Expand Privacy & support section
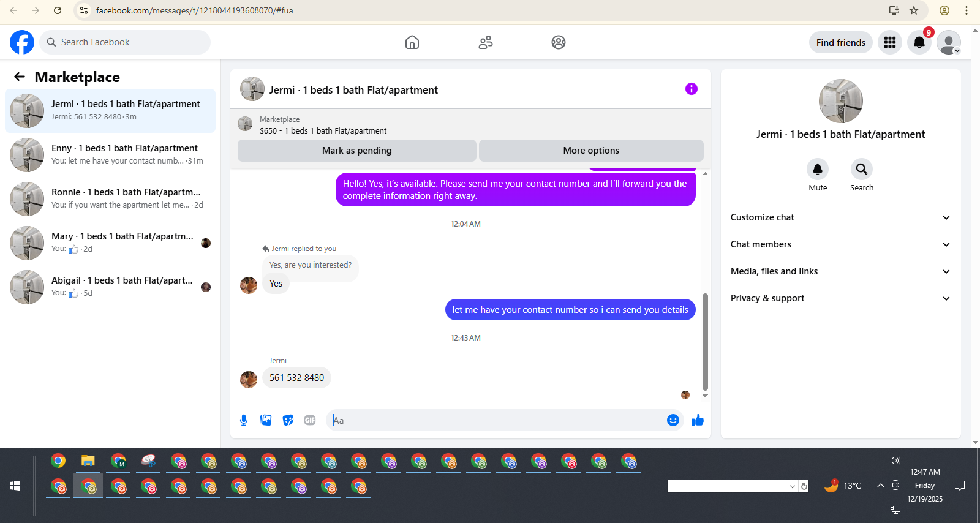The image size is (980, 523). click(840, 298)
